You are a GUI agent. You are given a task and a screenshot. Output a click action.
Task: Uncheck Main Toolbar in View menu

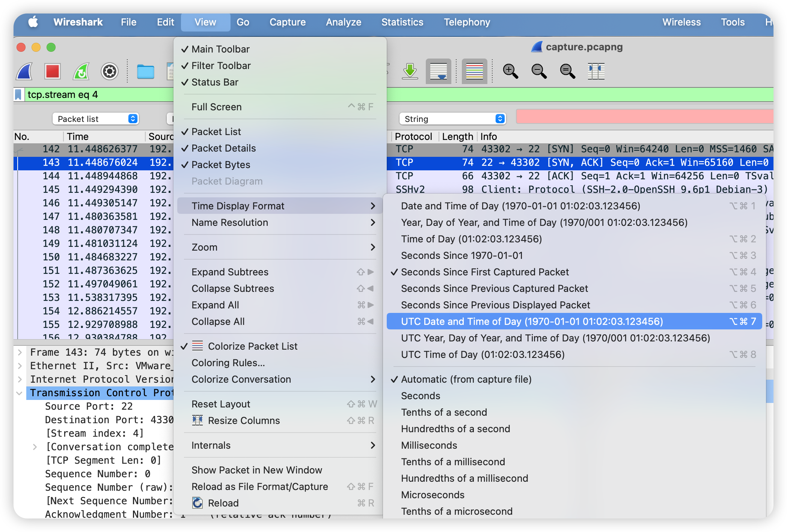point(220,49)
